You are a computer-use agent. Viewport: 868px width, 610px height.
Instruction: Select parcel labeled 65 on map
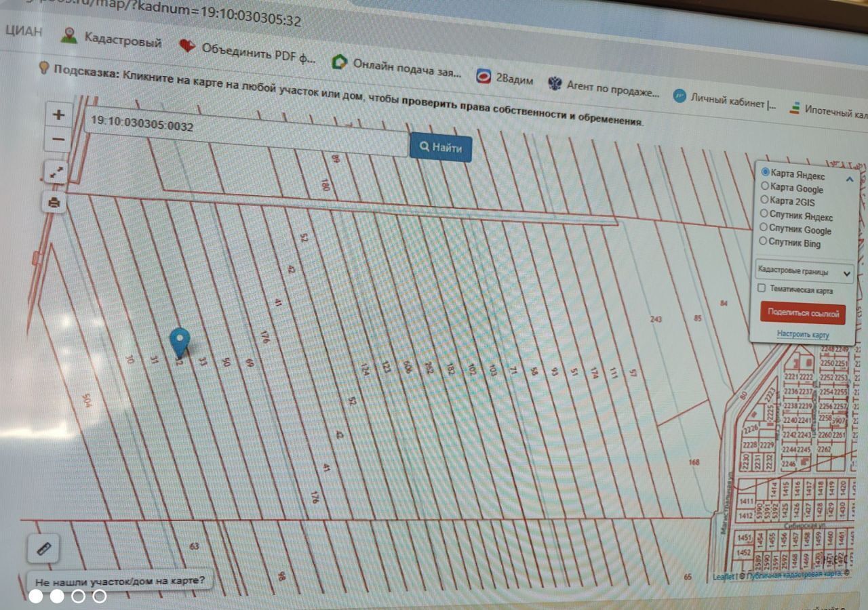click(x=688, y=577)
